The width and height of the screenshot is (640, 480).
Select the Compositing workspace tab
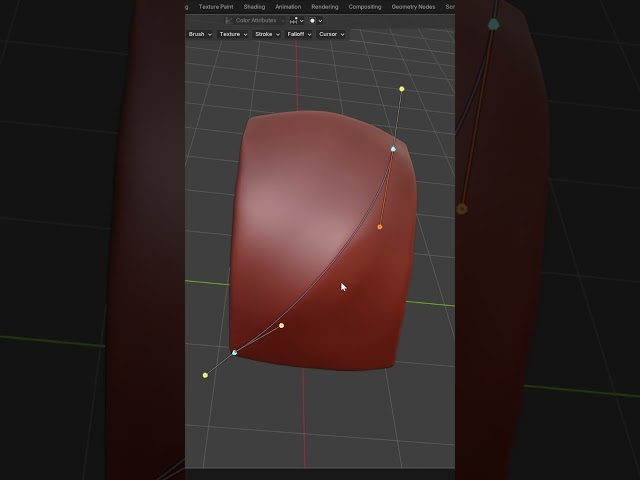tap(365, 7)
